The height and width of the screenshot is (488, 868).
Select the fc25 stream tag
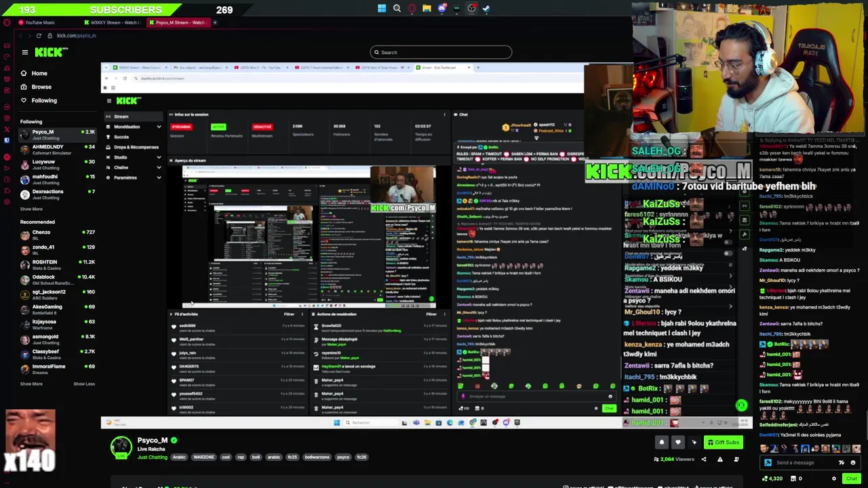292,457
